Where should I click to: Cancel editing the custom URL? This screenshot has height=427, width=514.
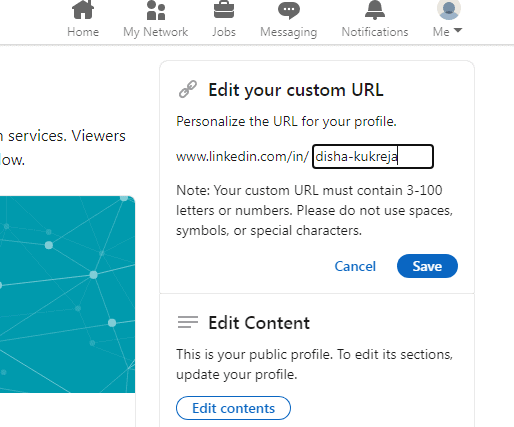[x=355, y=266]
